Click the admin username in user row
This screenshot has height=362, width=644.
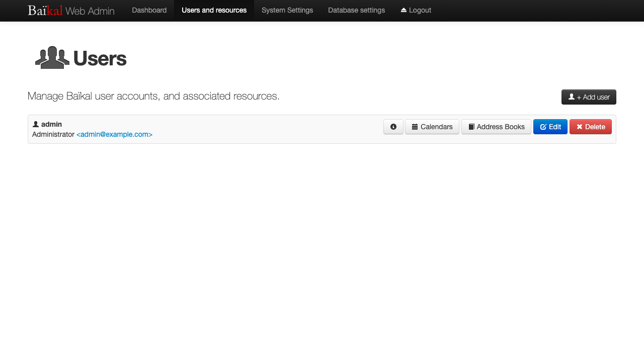pyautogui.click(x=51, y=124)
